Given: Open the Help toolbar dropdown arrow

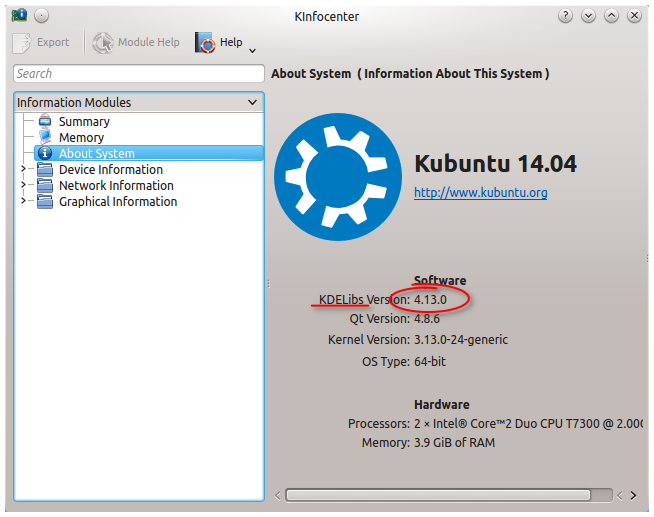Looking at the screenshot, I should [x=252, y=50].
